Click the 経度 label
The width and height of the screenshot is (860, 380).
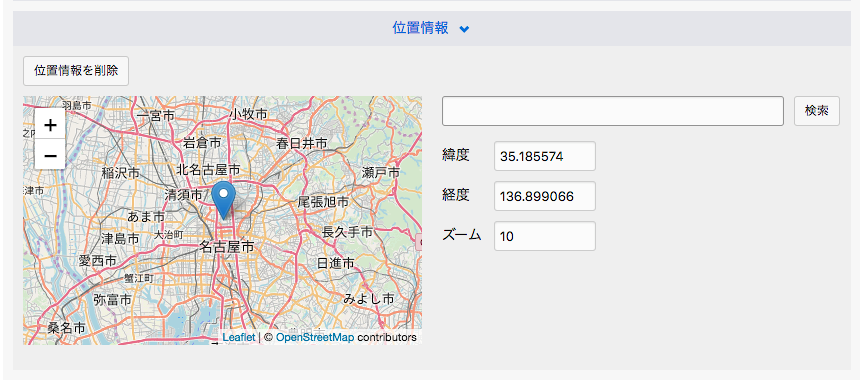456,196
